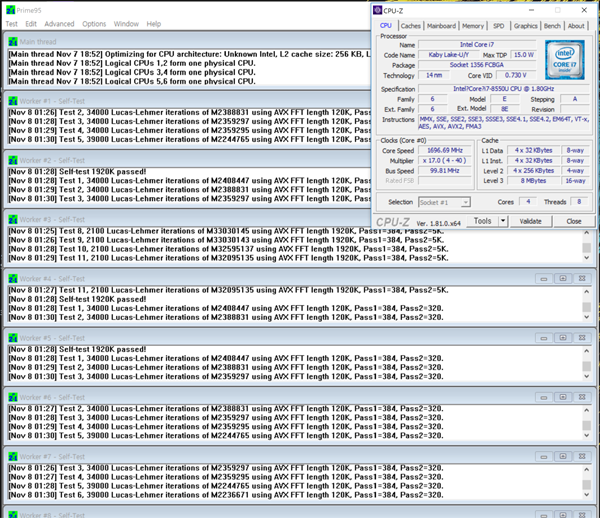Open the Help menu in Prime95

tap(154, 24)
